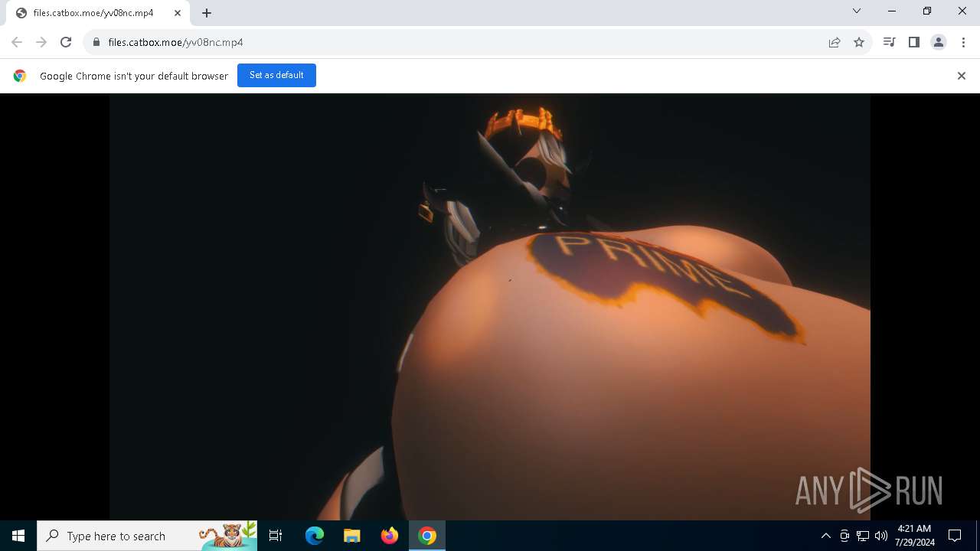This screenshot has height=551, width=980.
Task: Open Chrome three-dot menu
Action: point(963,42)
